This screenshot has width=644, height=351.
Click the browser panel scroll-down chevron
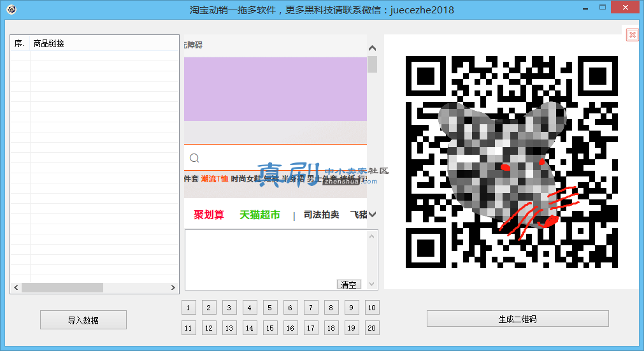click(372, 214)
